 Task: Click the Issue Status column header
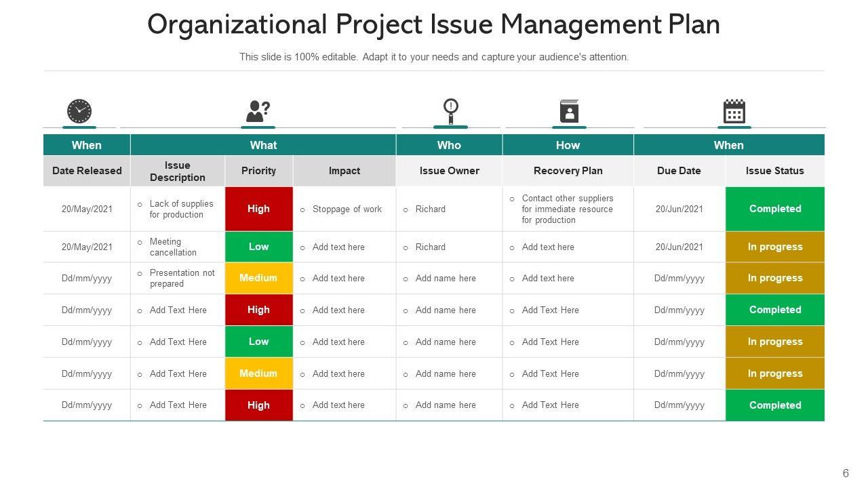(x=775, y=171)
